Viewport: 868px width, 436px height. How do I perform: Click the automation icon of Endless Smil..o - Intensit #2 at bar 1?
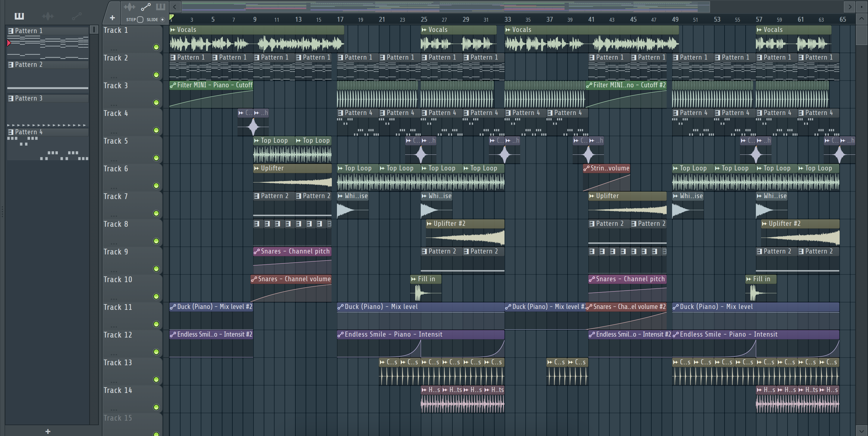(x=173, y=334)
